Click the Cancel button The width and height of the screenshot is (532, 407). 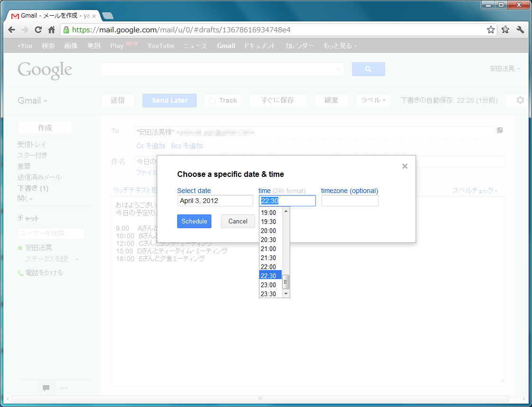point(237,221)
